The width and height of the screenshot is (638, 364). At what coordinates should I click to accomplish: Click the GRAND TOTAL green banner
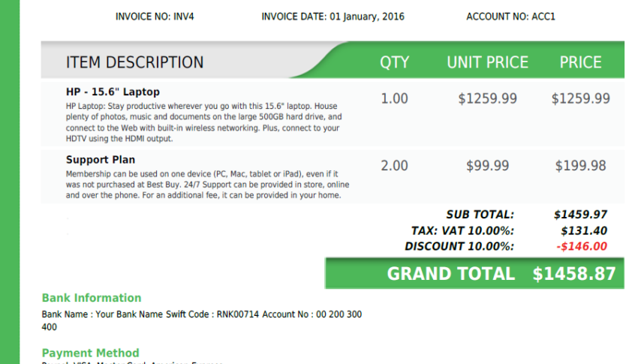click(x=474, y=273)
